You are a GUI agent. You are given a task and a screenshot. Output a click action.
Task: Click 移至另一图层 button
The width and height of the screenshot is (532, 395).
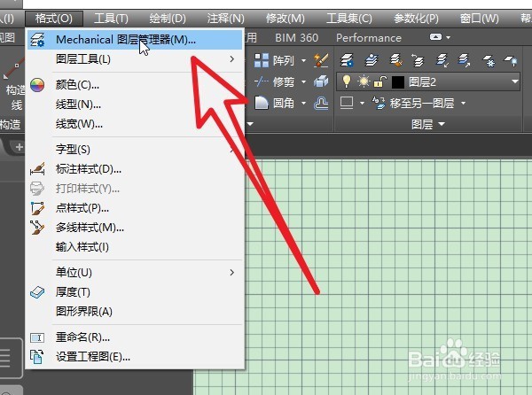point(413,103)
